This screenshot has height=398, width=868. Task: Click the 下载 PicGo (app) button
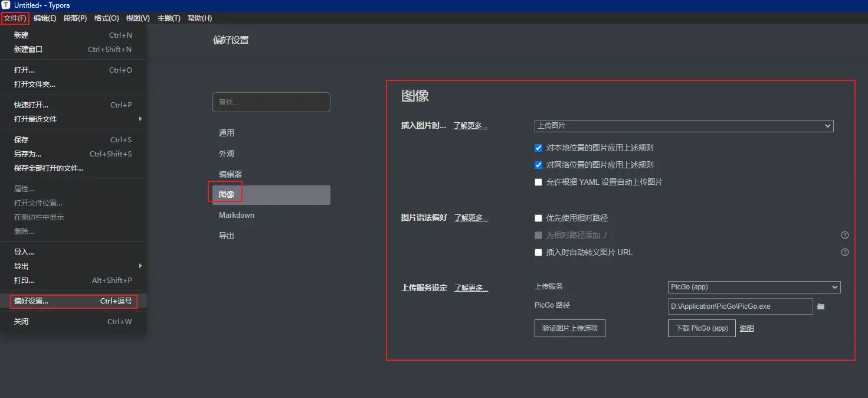tap(701, 328)
